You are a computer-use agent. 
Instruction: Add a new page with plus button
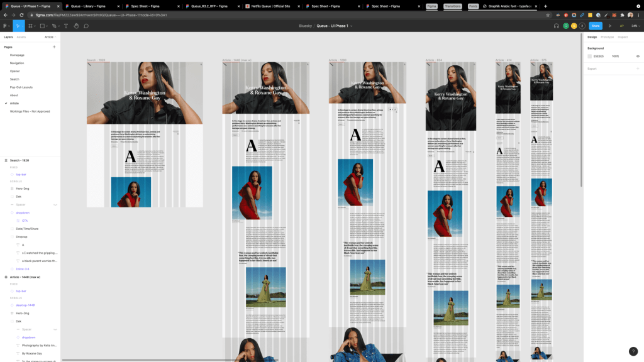54,47
